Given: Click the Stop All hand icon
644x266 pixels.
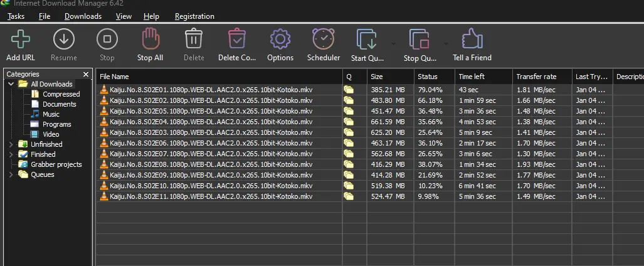Looking at the screenshot, I should click(150, 40).
